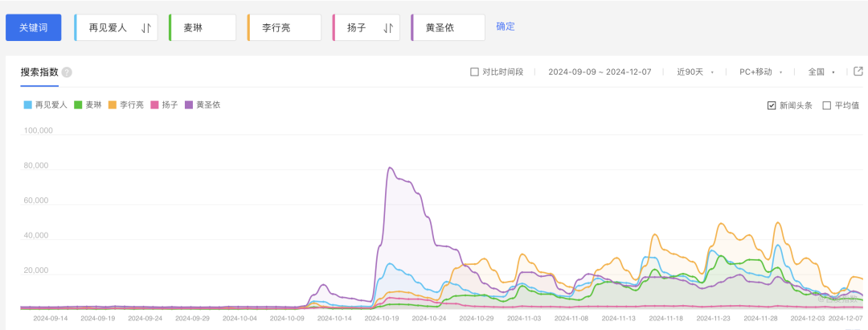This screenshot has height=330, width=868.
Task: Click the 再见爱人 keyword input field
Action: tap(116, 27)
